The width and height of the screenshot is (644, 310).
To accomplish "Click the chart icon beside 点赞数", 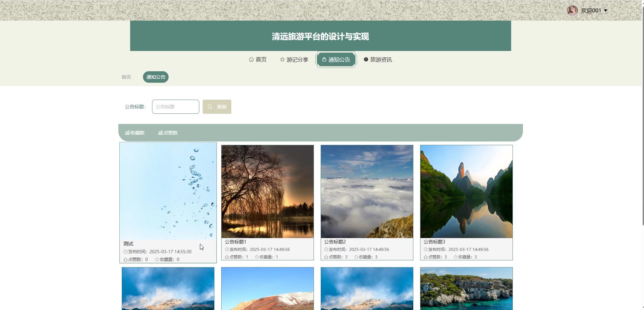I will tap(160, 133).
